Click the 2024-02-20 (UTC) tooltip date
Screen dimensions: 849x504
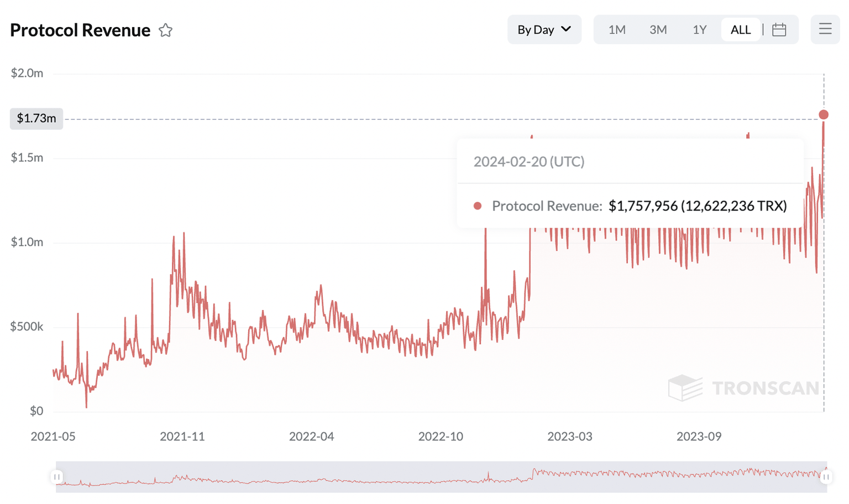[x=529, y=162]
